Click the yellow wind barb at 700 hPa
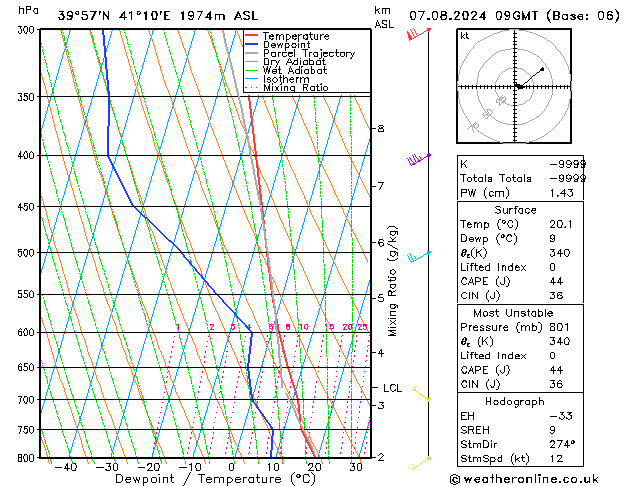Screen dimensions: 629x486 point(422,393)
